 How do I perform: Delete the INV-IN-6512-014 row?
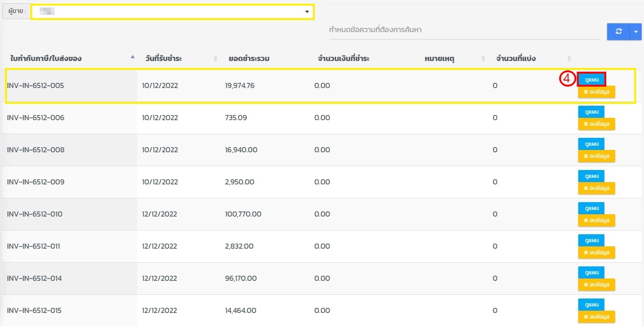[x=596, y=285]
